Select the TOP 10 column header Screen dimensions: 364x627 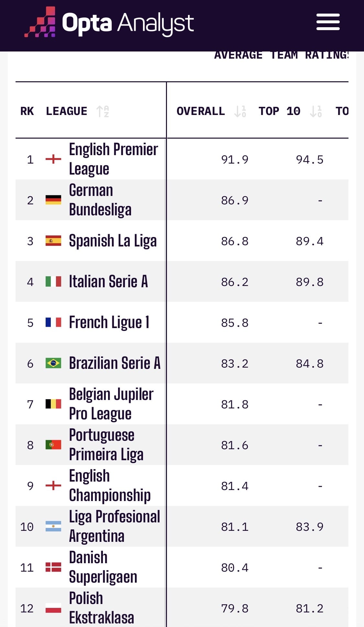[x=280, y=111]
